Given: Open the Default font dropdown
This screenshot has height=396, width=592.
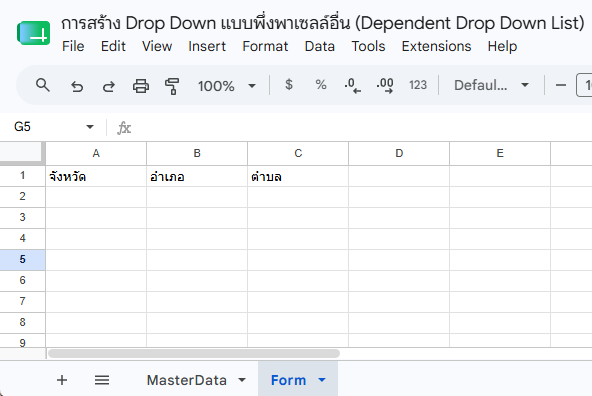Looking at the screenshot, I should 491,85.
